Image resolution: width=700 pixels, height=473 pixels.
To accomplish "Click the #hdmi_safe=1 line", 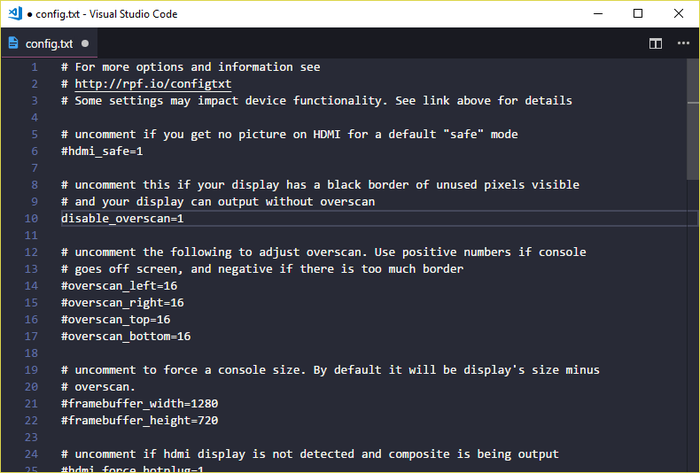I will (102, 151).
